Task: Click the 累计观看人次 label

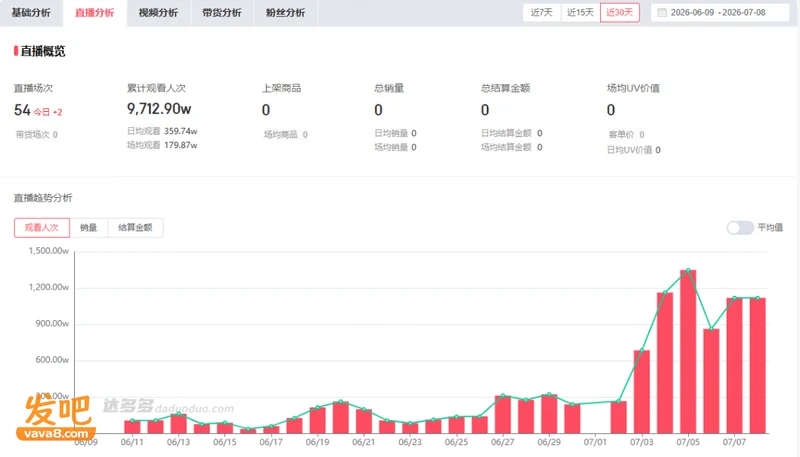Action: (x=156, y=88)
